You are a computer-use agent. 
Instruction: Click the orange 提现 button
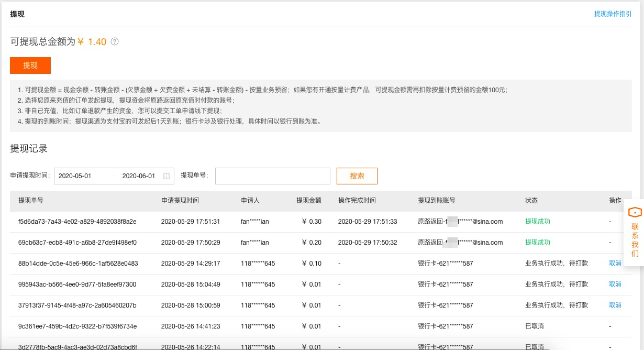tap(30, 65)
